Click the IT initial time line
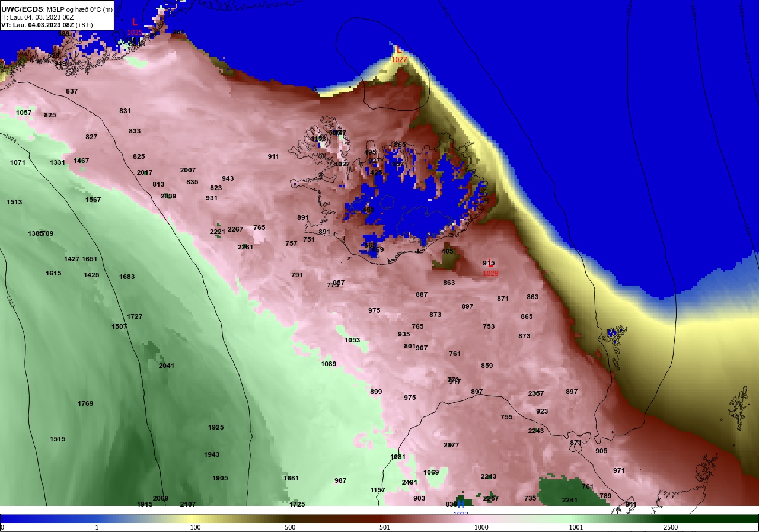This screenshot has height=532, width=759. coord(37,17)
